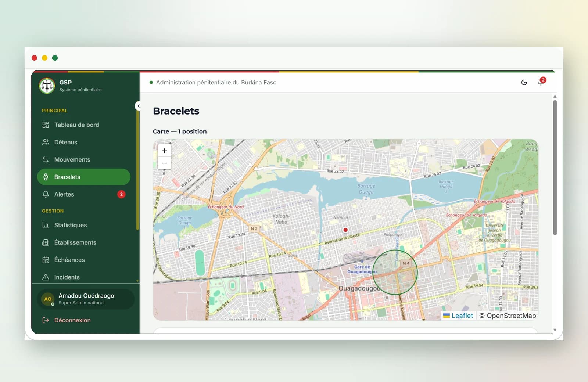The image size is (588, 382).
Task: Click the Établissements building icon
Action: (46, 242)
